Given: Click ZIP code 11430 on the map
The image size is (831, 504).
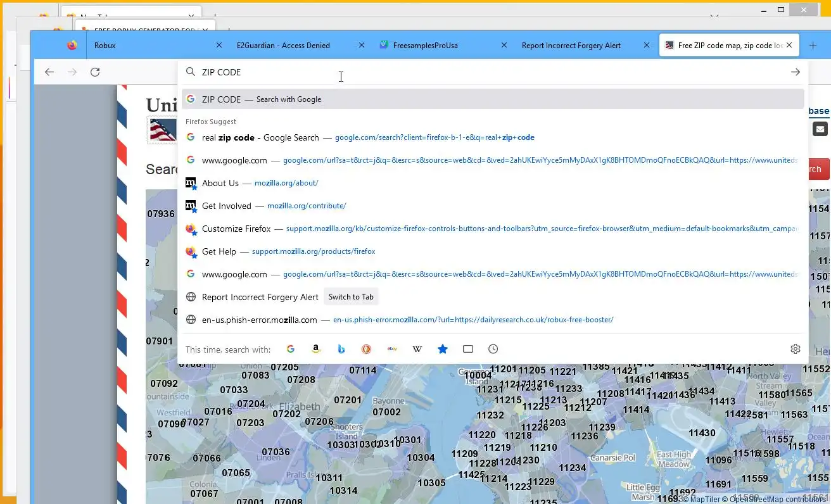Looking at the screenshot, I should 702,433.
